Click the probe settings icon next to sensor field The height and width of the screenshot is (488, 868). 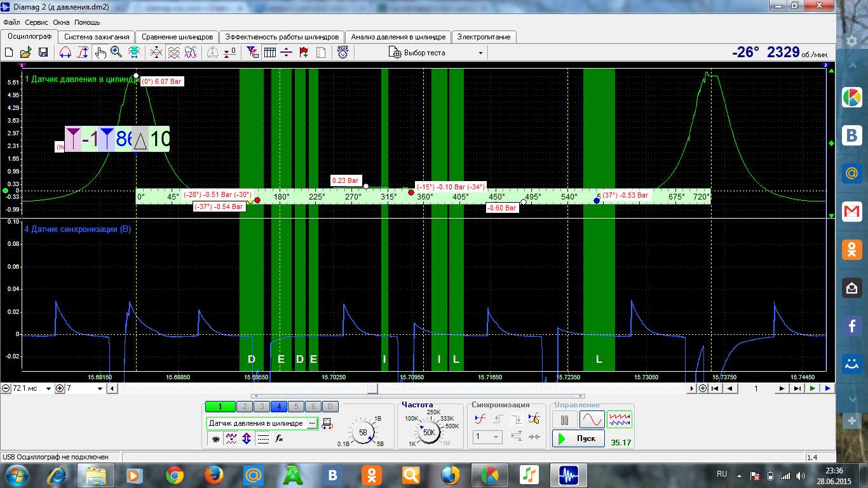click(x=327, y=423)
